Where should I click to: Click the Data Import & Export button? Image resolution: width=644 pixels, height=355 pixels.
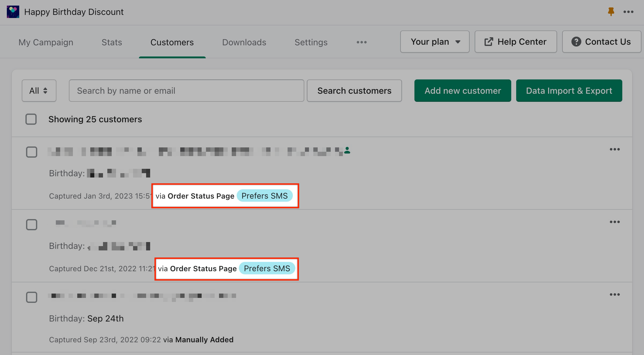click(569, 91)
